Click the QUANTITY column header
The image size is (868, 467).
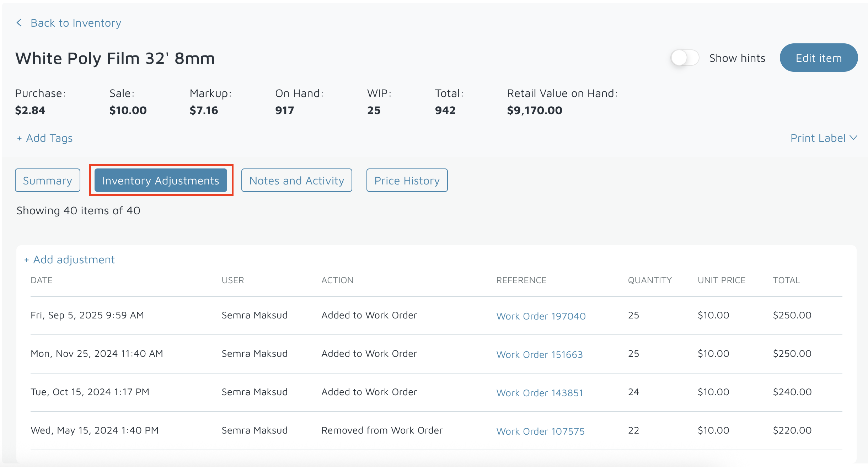tap(649, 280)
